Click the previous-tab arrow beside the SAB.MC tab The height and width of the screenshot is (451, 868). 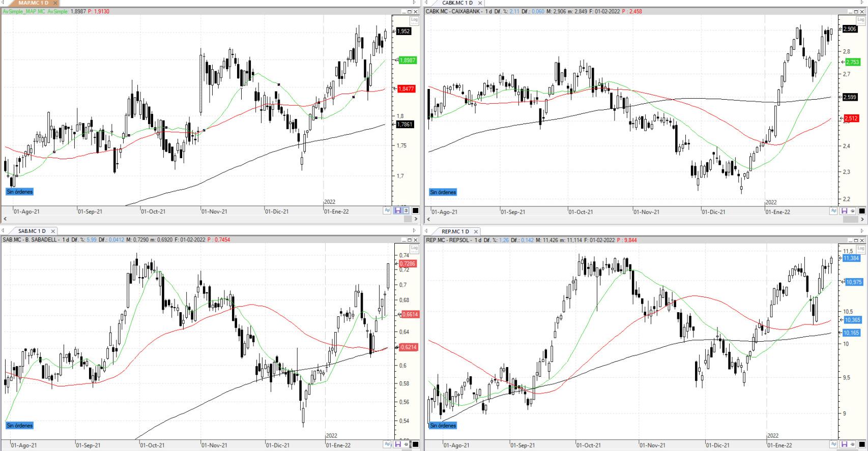pyautogui.click(x=3, y=231)
